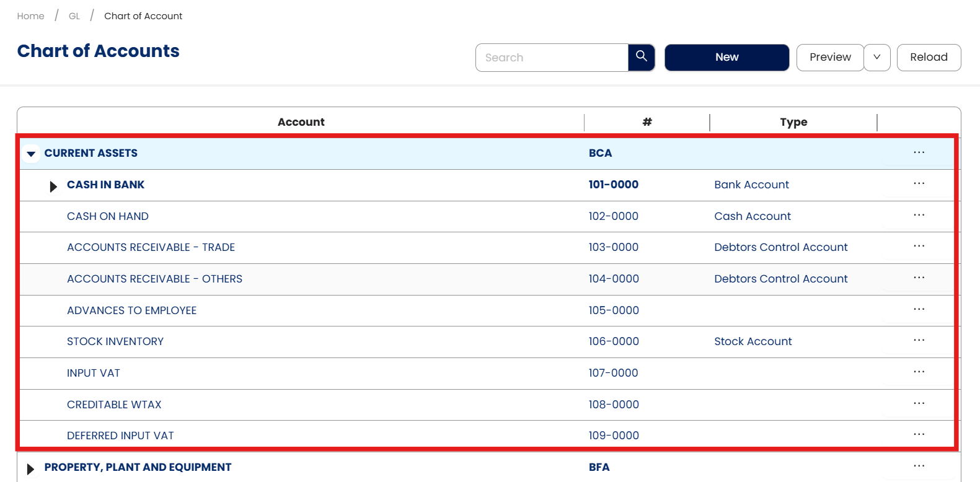Select the CREDITABLE WTAX account

(x=114, y=405)
